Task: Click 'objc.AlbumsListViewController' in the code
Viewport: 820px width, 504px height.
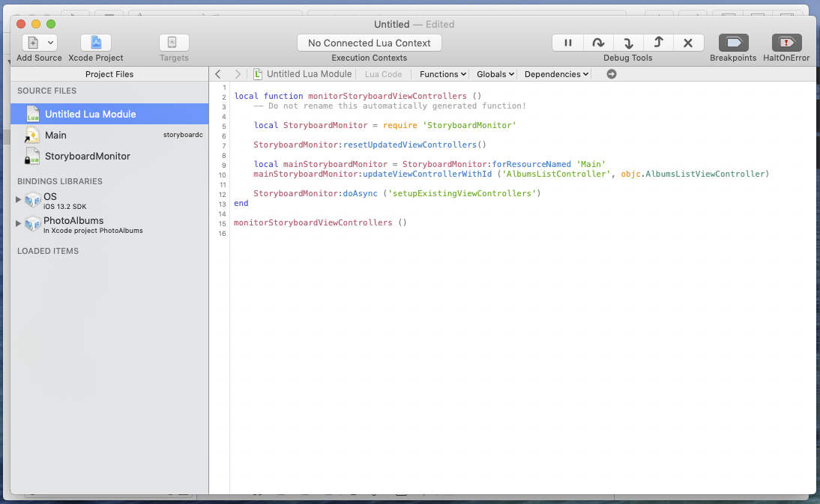Action: (693, 174)
